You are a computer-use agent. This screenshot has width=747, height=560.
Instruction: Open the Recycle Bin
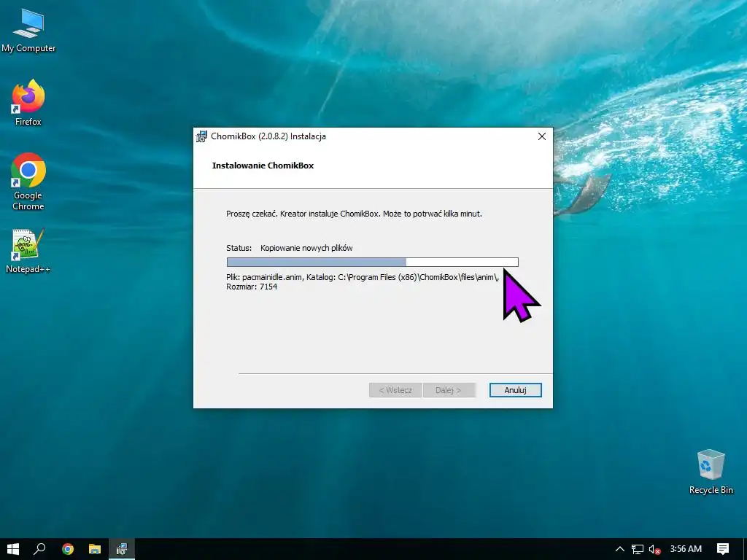[x=711, y=472]
